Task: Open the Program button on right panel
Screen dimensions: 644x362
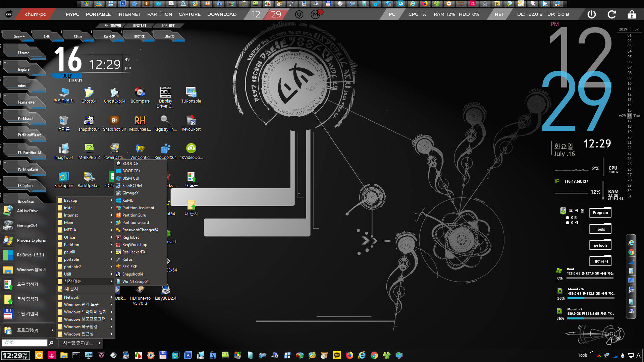Action: (600, 213)
